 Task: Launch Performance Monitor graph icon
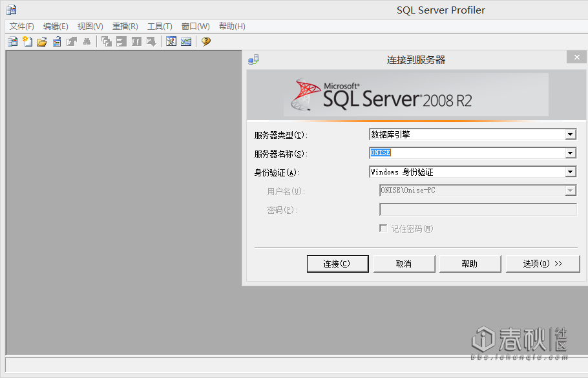pyautogui.click(x=186, y=41)
